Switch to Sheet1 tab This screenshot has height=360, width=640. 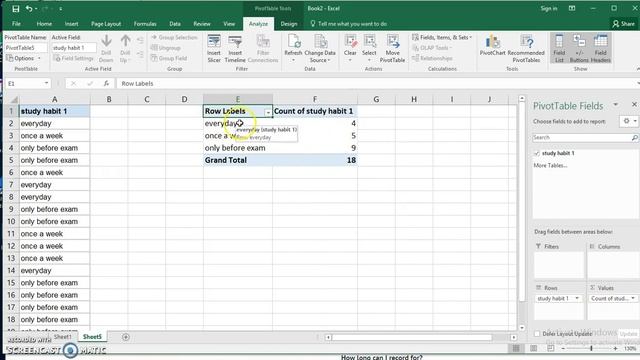(63, 337)
